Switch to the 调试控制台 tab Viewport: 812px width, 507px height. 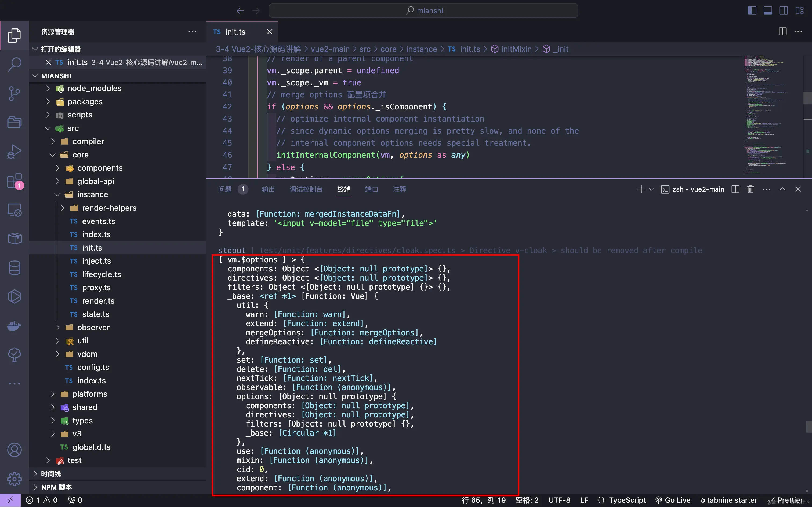pos(306,189)
